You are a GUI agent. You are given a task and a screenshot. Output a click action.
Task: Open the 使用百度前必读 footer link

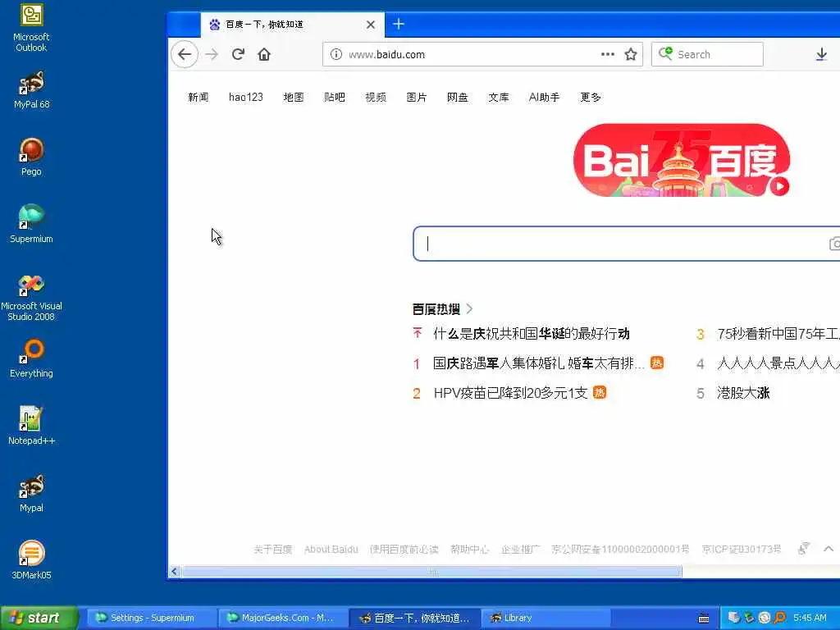[x=404, y=549]
